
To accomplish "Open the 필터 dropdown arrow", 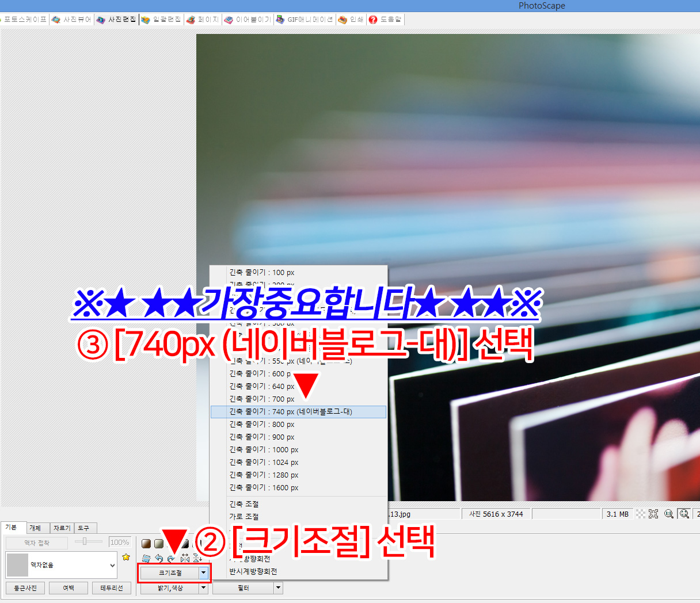I will click(278, 588).
